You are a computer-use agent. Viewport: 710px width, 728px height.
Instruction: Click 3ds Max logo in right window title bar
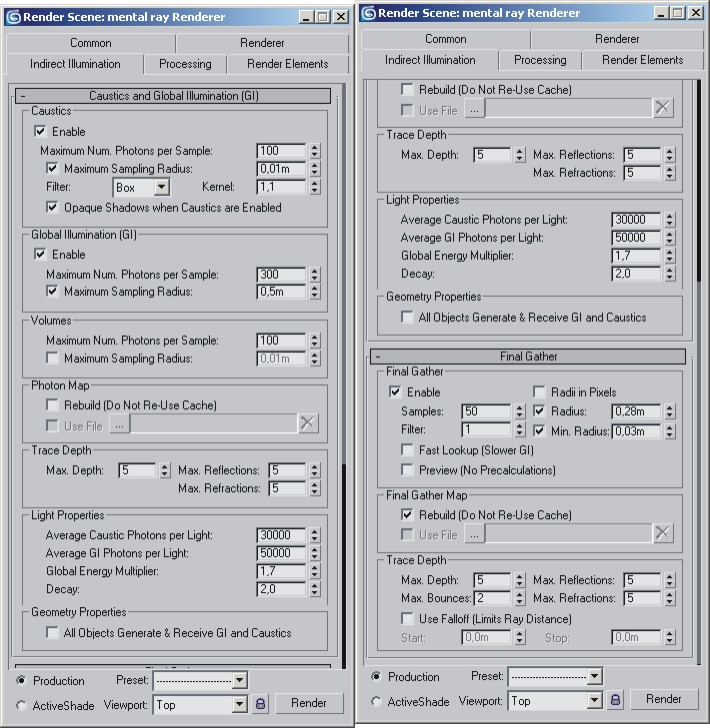tap(369, 13)
